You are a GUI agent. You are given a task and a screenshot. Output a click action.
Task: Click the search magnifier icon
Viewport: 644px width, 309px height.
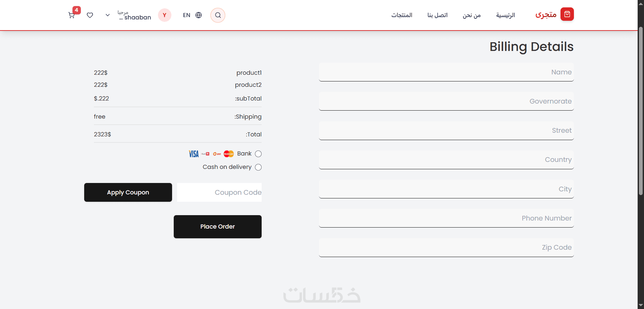pos(218,15)
